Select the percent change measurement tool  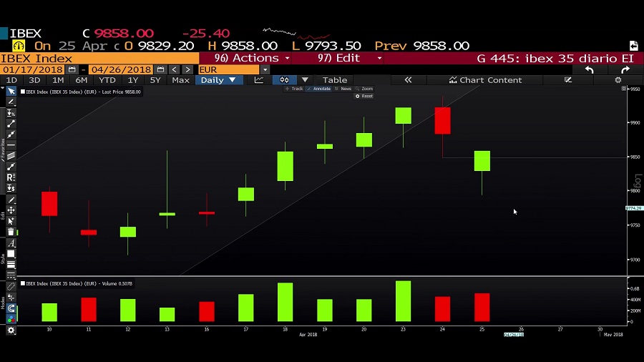[x=11, y=113]
